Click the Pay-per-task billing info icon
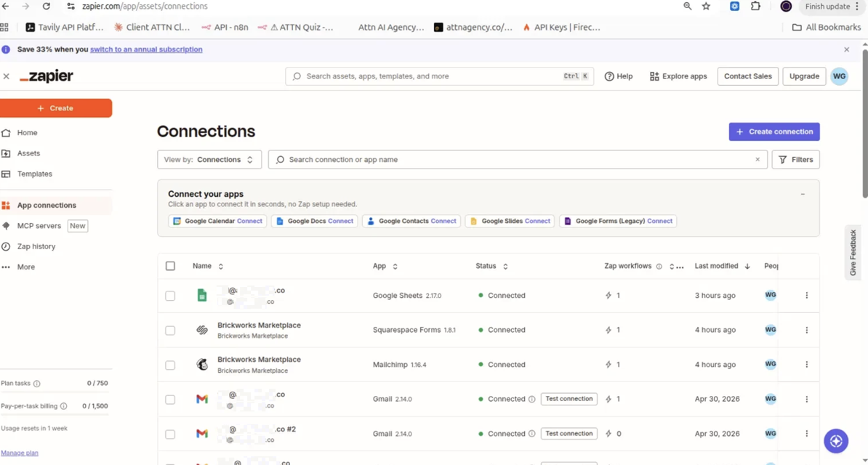 point(64,406)
